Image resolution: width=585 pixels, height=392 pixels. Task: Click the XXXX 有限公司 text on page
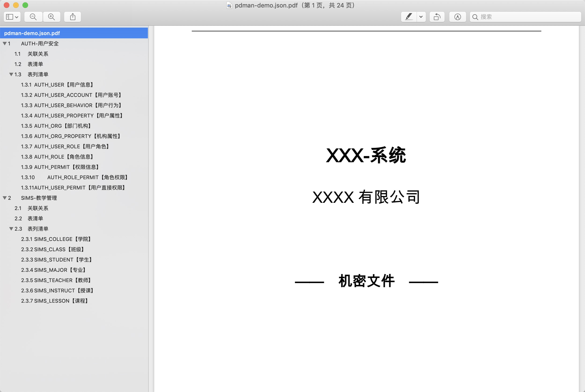coord(366,197)
